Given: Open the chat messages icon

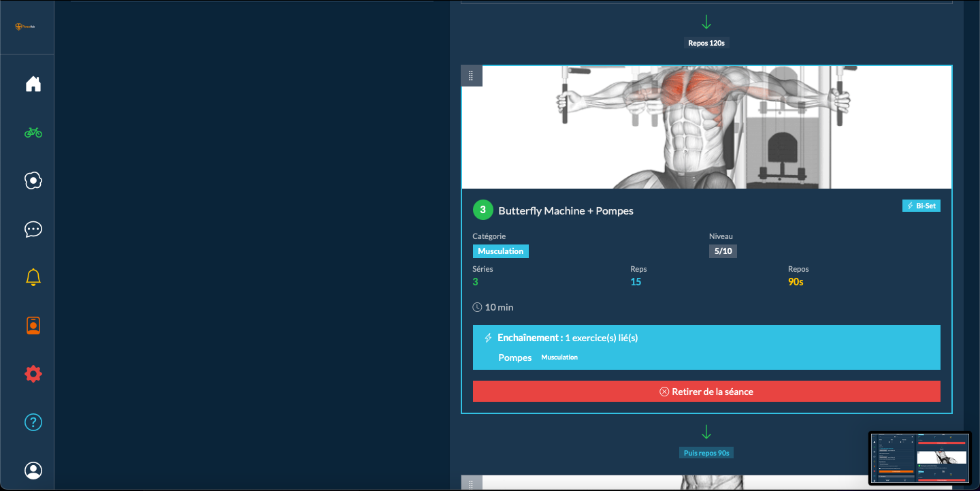Looking at the screenshot, I should (33, 229).
